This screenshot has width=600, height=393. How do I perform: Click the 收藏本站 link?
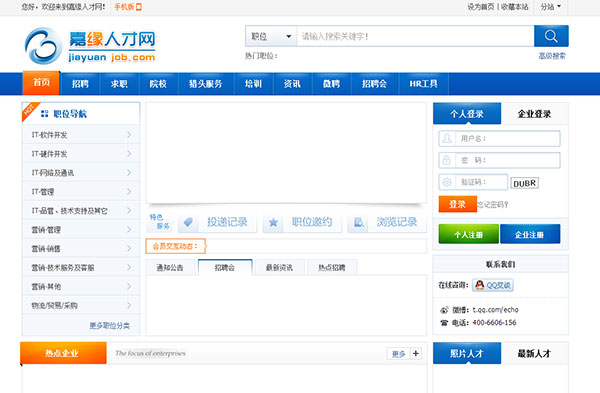[x=515, y=7]
